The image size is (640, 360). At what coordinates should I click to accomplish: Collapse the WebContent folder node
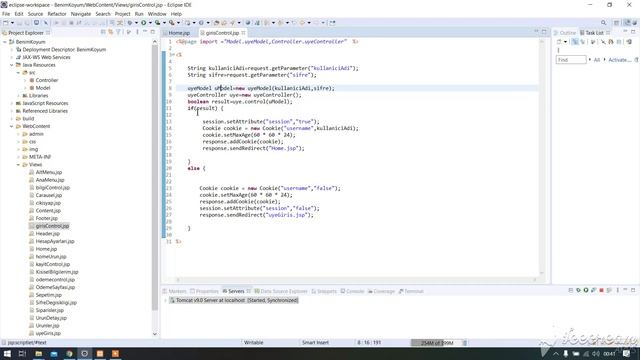click(x=12, y=126)
